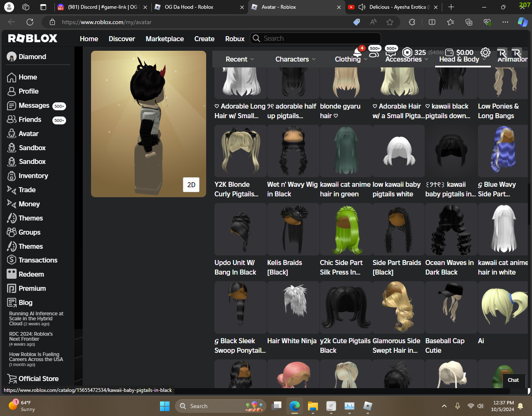Show hidden system tray icons
Screen dimensions: 532x416
coord(444,406)
